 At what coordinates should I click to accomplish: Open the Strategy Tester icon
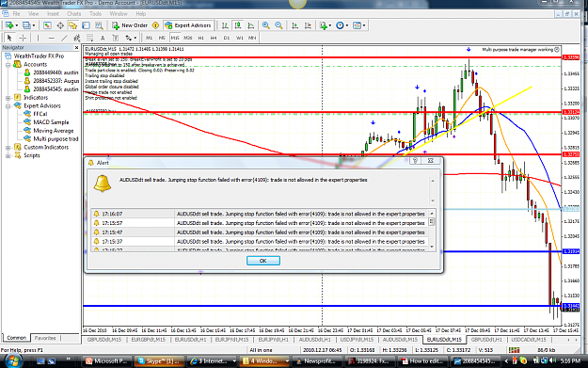pyautogui.click(x=99, y=25)
